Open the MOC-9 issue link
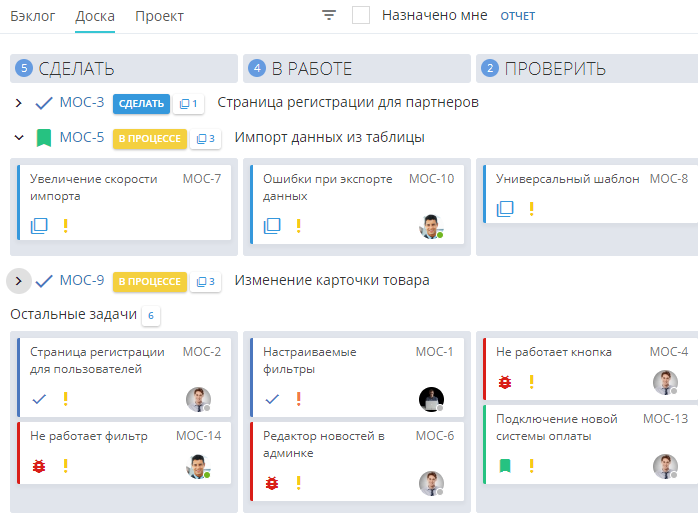This screenshot has height=513, width=698. [82, 280]
